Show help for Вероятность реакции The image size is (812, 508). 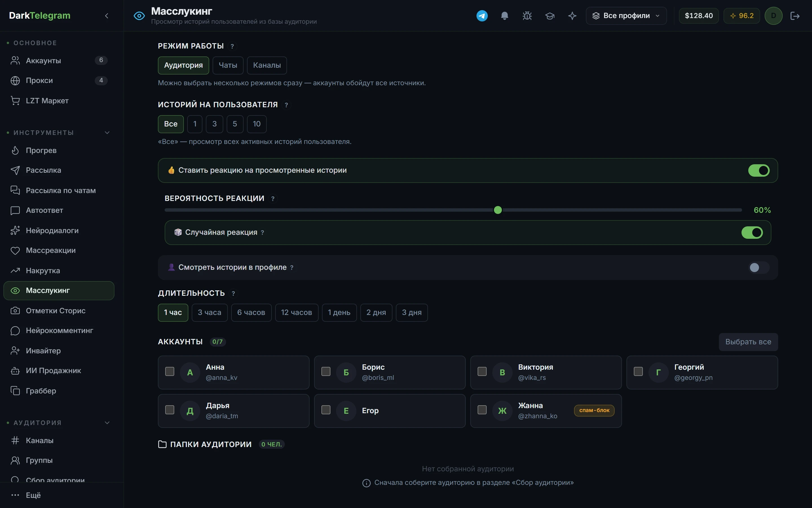[x=273, y=199]
